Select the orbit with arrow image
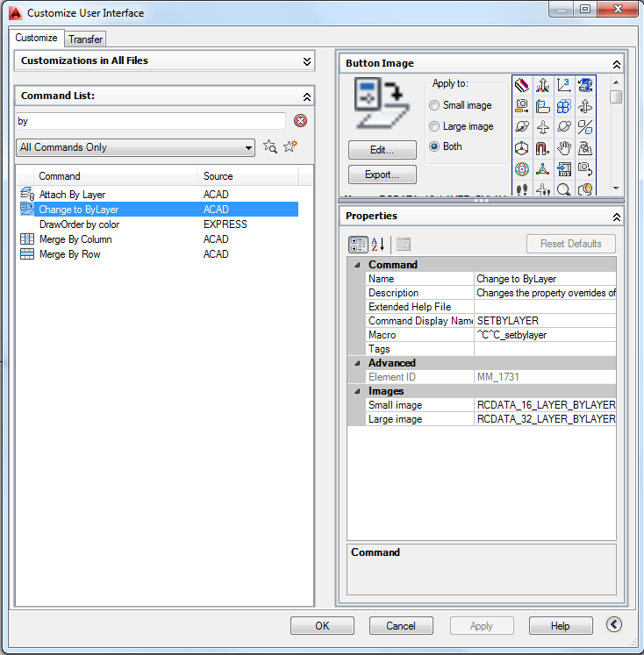Screen dimensions: 644x655 click(522, 127)
